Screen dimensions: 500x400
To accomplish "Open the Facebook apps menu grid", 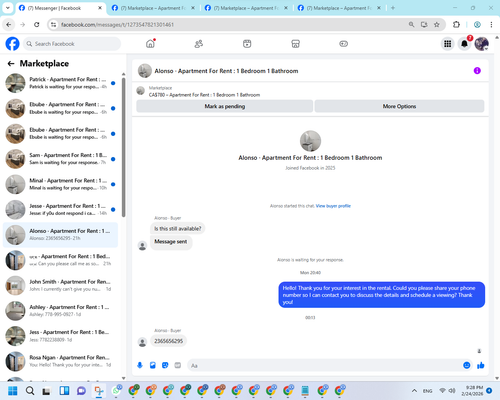I will coord(448,44).
